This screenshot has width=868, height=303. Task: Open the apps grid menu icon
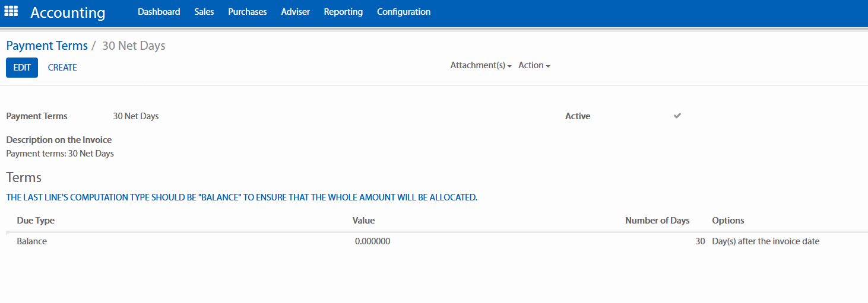coord(11,11)
